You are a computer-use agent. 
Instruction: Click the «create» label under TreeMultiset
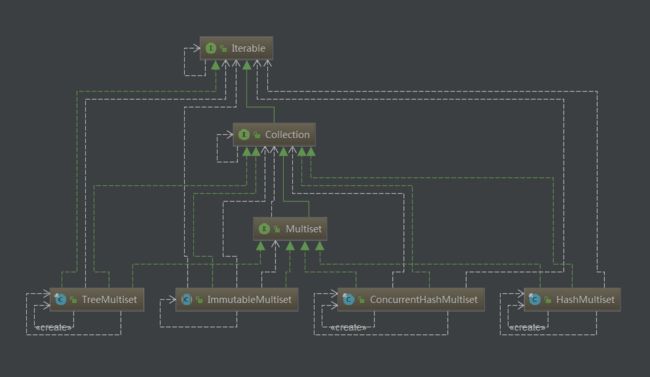point(54,327)
